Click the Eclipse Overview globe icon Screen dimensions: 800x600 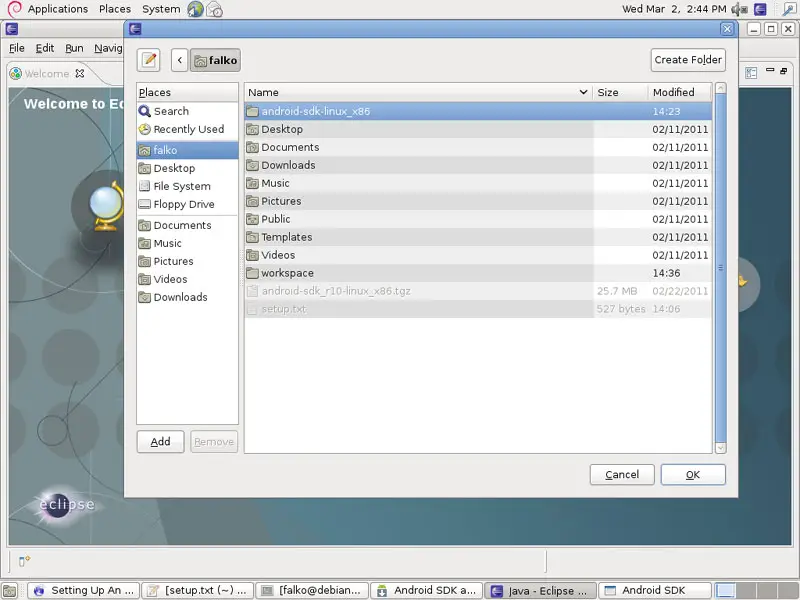click(107, 206)
